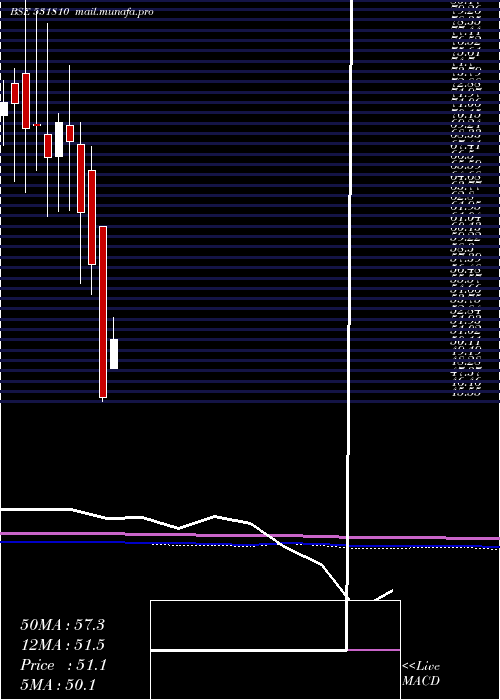Select the '12MA : 51.5' readout

[x=62, y=645]
